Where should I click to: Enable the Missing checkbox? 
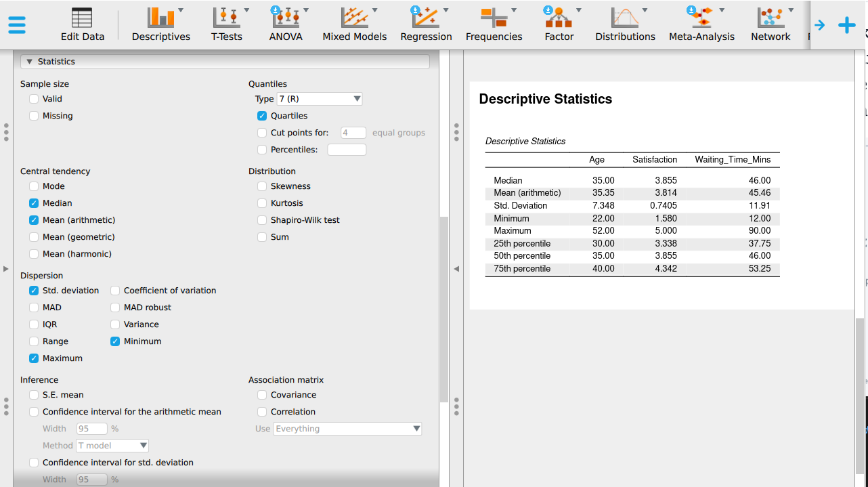pos(34,116)
